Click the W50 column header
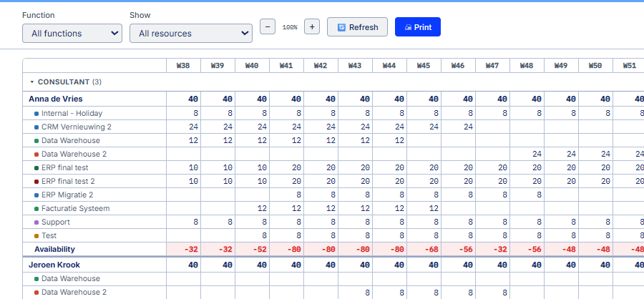The width and height of the screenshot is (644, 299). [x=595, y=66]
